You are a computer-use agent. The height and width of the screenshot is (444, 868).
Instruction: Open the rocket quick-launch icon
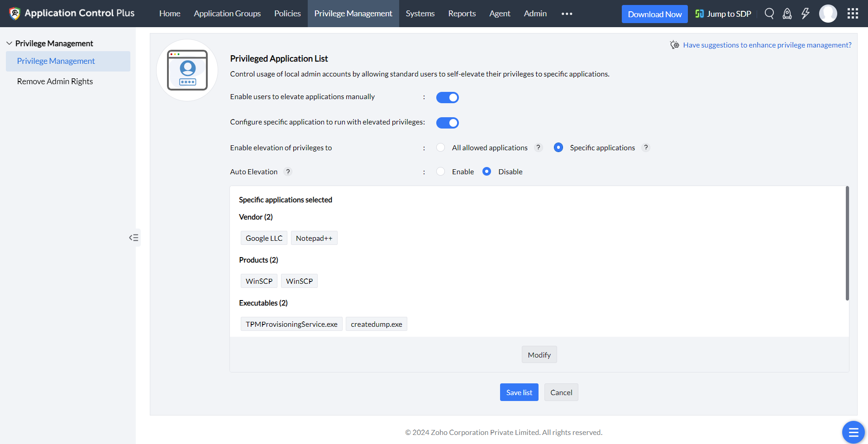click(x=787, y=14)
